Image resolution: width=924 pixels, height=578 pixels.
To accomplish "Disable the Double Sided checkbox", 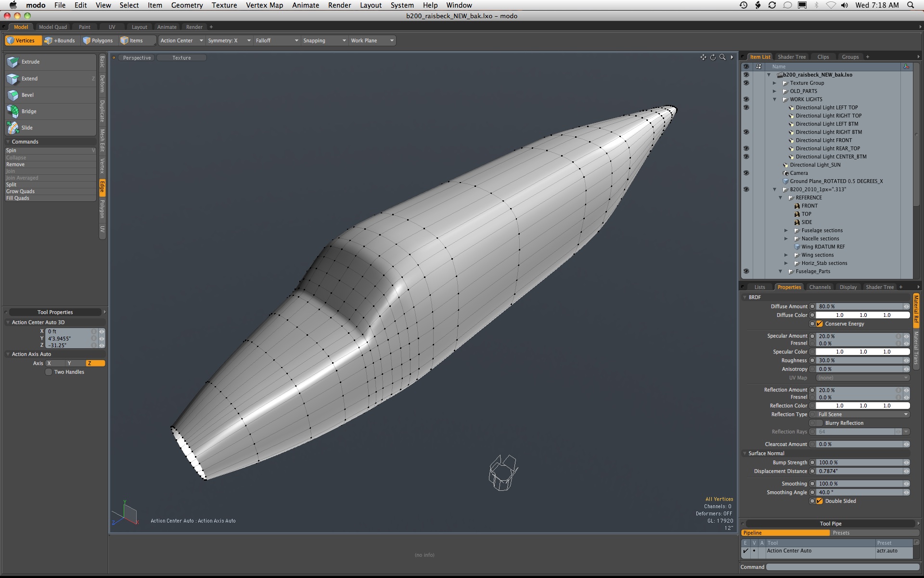I will point(820,501).
